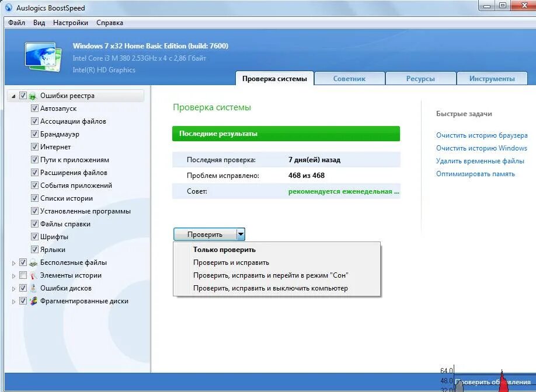The height and width of the screenshot is (392, 536).
Task: Switch to the Ресурсы tab
Action: click(420, 79)
